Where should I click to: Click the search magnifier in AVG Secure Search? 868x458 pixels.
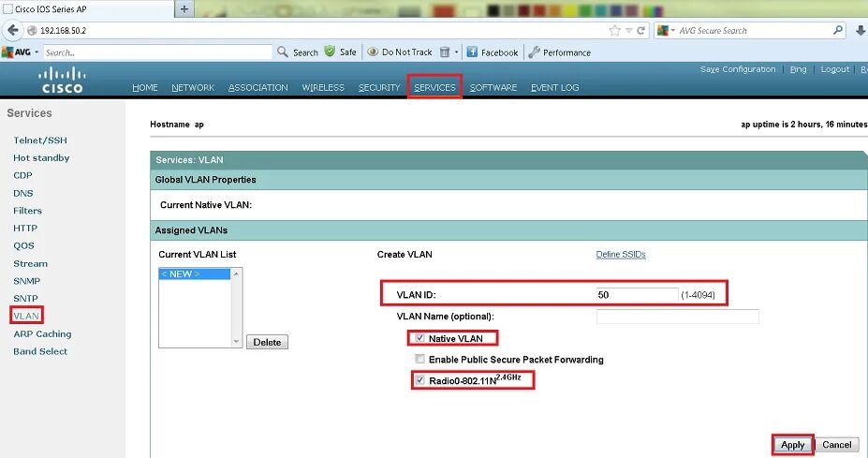838,30
